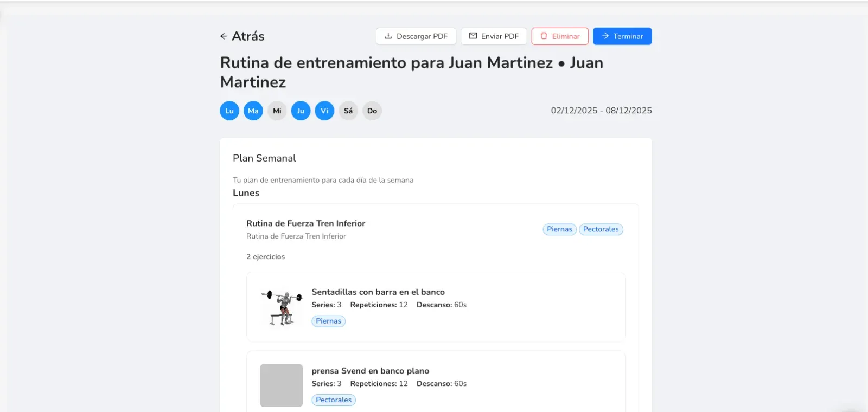Click the '2 ejercicios' count text
The width and height of the screenshot is (868, 412).
(x=266, y=257)
